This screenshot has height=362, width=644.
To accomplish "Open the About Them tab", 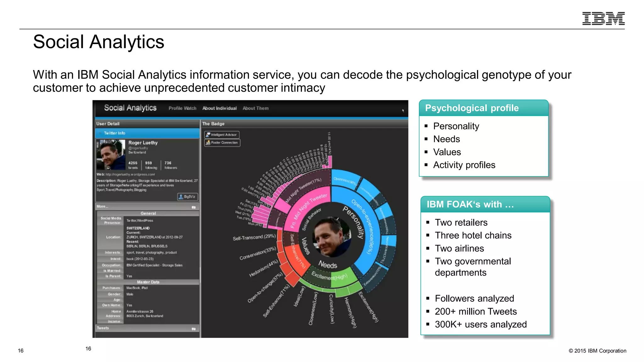I will point(256,108).
